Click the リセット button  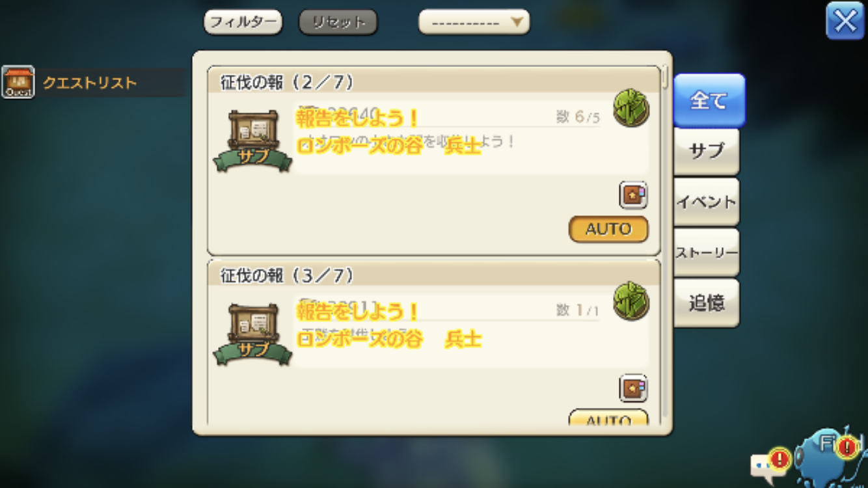(338, 22)
